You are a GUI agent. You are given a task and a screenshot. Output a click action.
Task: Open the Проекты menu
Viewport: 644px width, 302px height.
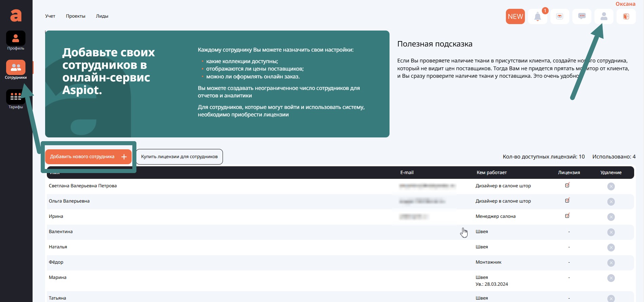click(76, 16)
